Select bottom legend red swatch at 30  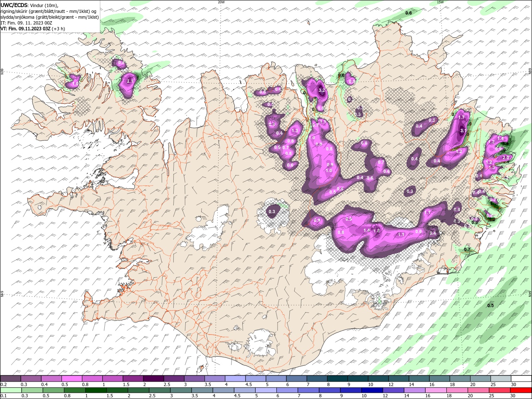tap(520, 390)
